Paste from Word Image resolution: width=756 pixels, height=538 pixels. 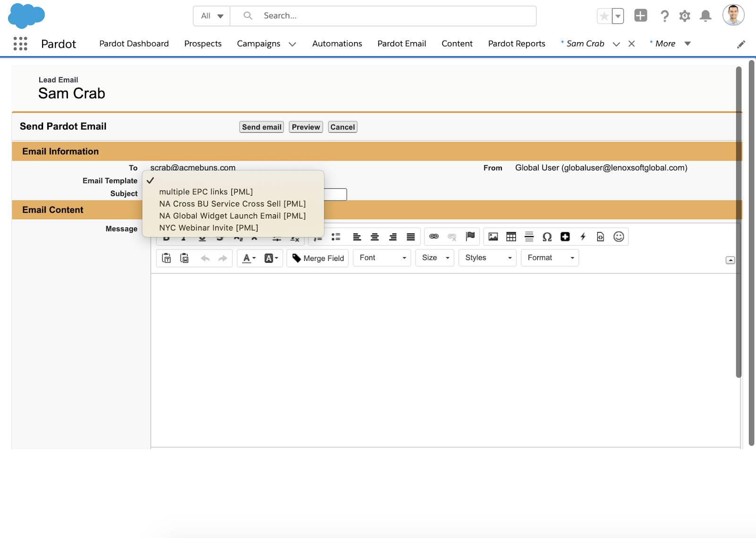(184, 258)
